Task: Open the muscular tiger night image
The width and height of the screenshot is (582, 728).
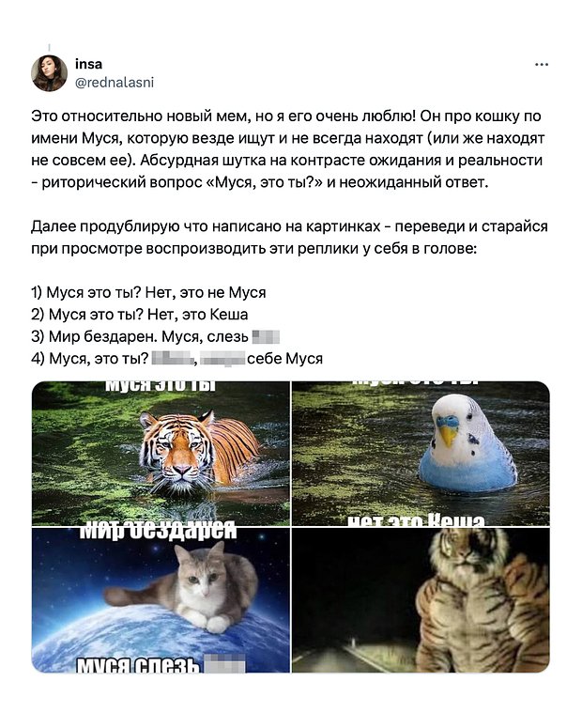Action: click(421, 600)
